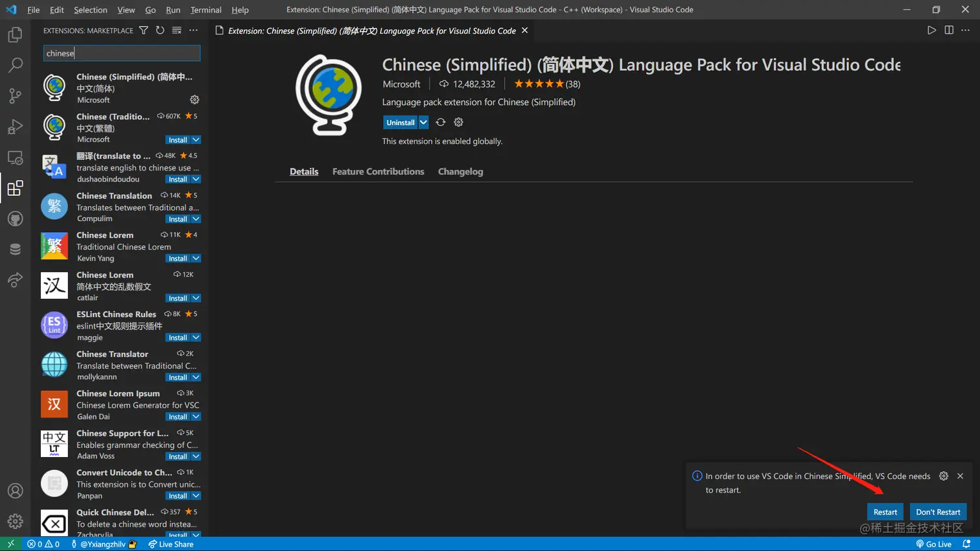The image size is (980, 551).
Task: Open the Explorer view in activity bar
Action: pos(15,34)
